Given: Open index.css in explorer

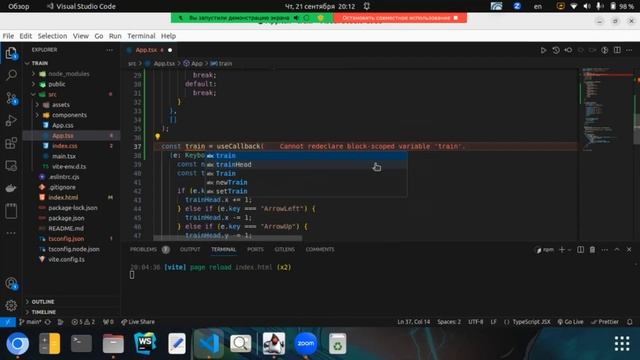Looking at the screenshot, I should pyautogui.click(x=64, y=146).
